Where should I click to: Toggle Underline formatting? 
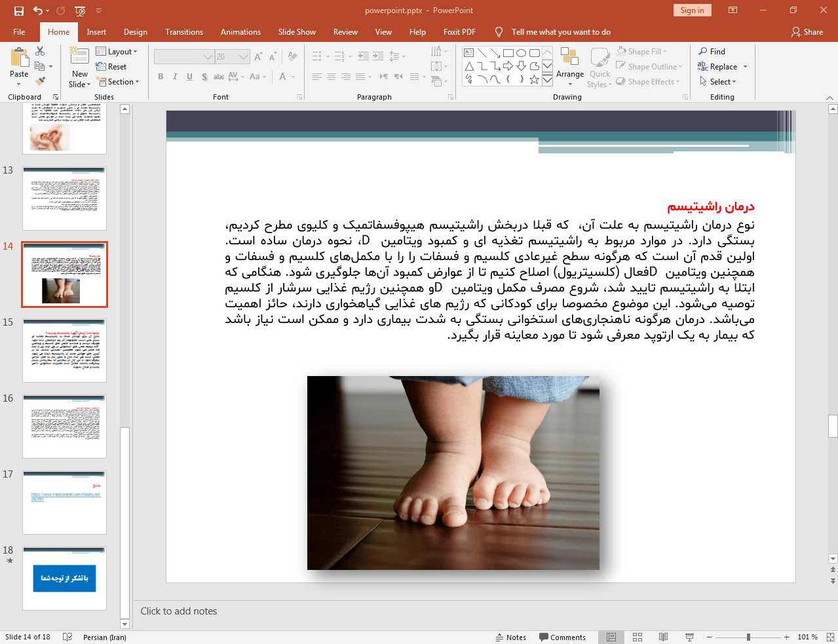[x=189, y=77]
